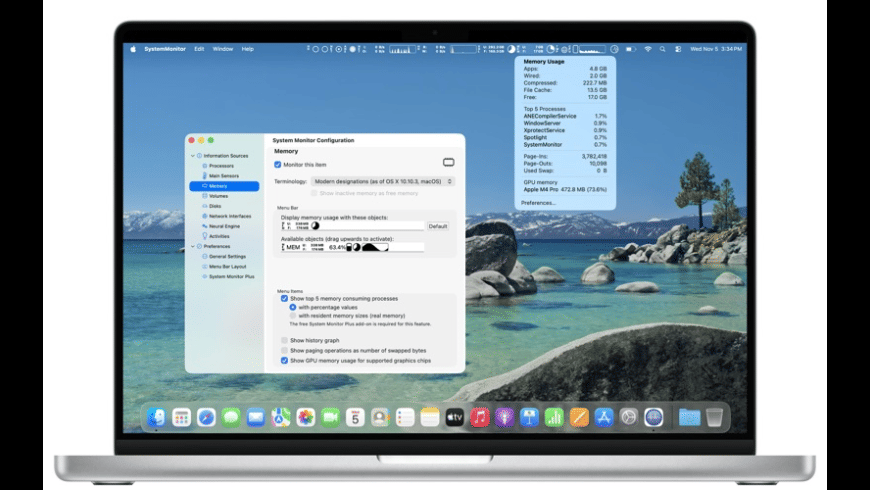Enable Show history graph

284,340
